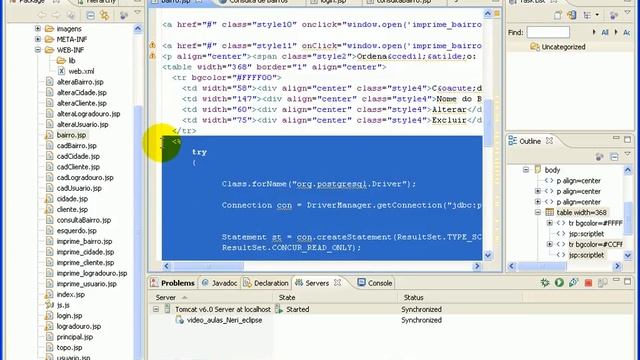This screenshot has width=640, height=360.
Task: Click the Outline focus-on-task icon
Action: pos(599,157)
